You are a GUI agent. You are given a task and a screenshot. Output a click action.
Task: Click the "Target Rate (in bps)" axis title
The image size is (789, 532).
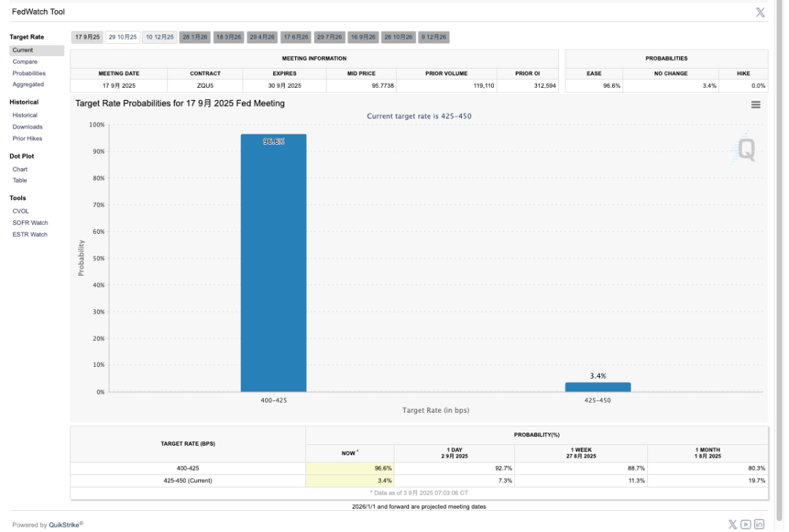click(435, 410)
